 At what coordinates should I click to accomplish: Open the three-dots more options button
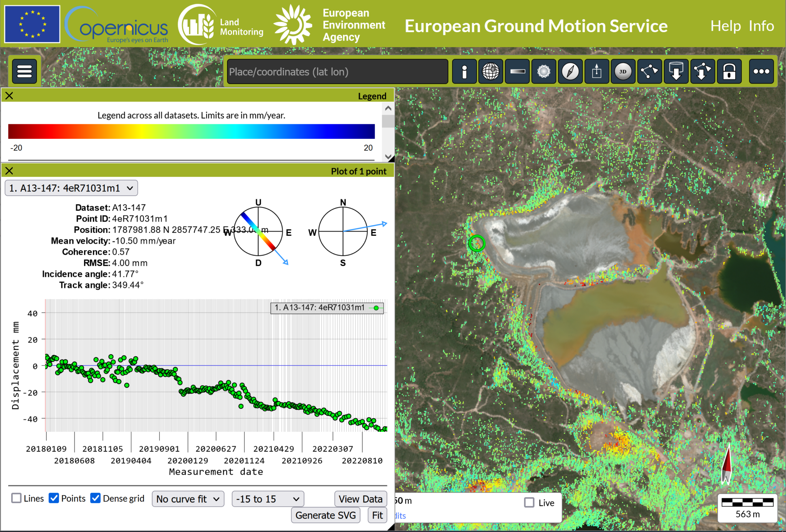pos(761,71)
